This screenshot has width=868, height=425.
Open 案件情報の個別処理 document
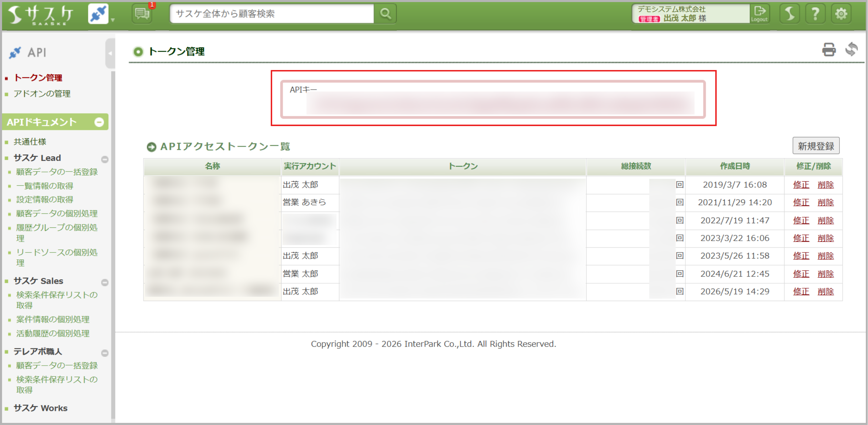(x=53, y=319)
